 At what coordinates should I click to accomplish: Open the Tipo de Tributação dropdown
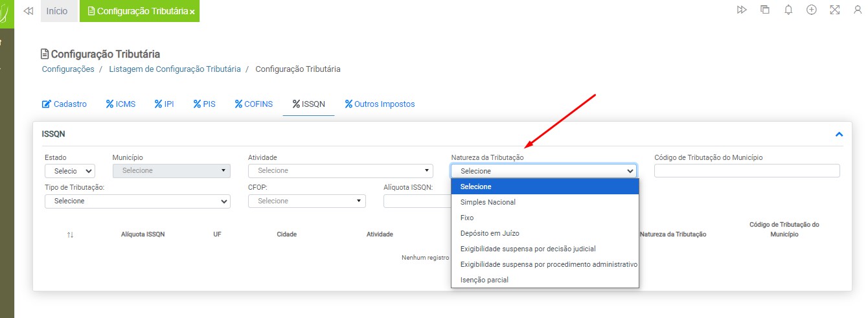point(137,201)
